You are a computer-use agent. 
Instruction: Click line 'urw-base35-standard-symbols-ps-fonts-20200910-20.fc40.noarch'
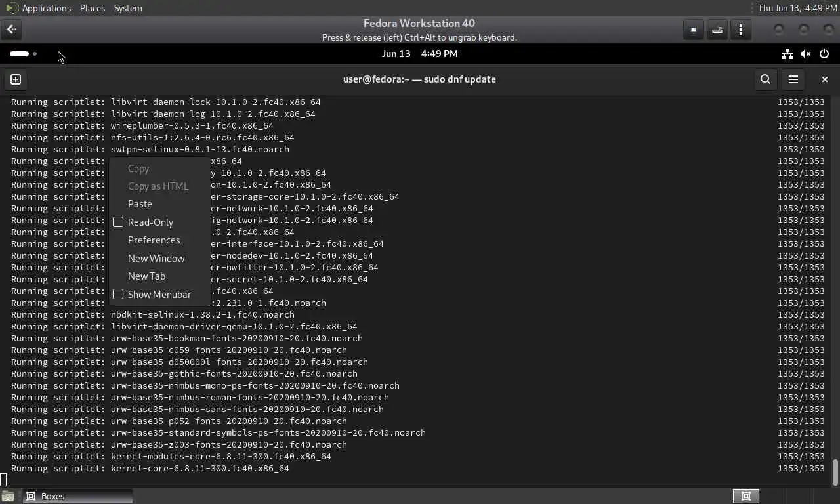pyautogui.click(x=268, y=433)
